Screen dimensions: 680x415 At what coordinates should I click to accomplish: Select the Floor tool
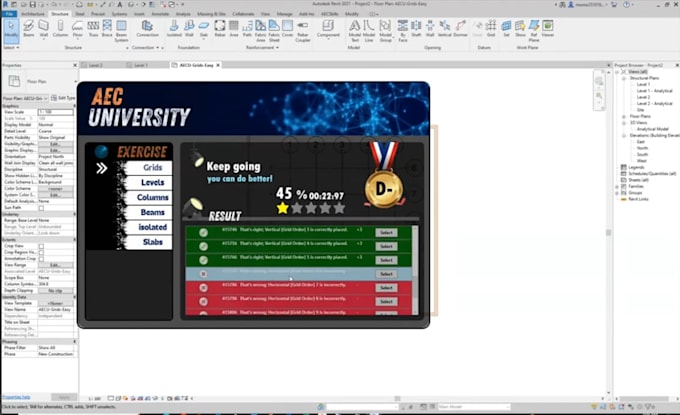(77, 29)
